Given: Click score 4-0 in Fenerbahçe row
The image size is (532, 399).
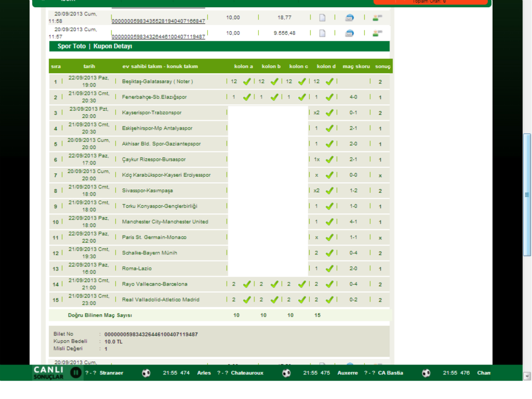Looking at the screenshot, I should [353, 97].
